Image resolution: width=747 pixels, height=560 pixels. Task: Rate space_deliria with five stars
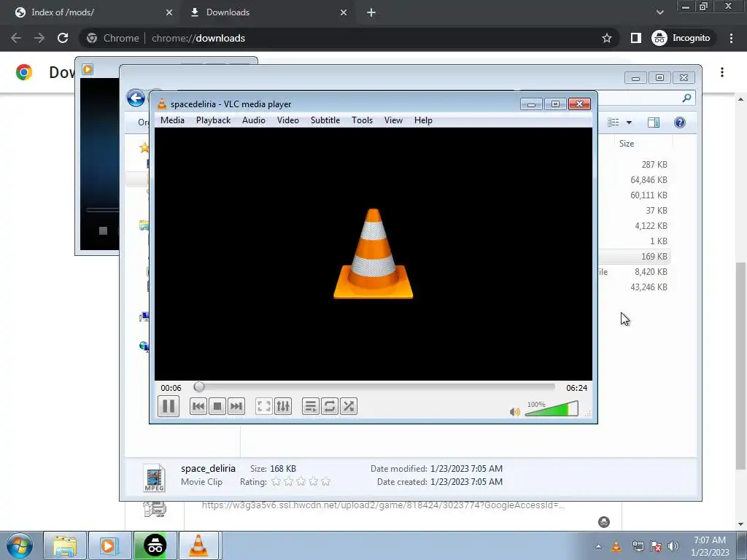[x=326, y=481]
